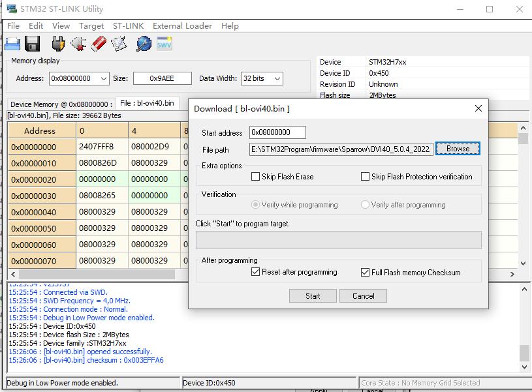532x392 pixels.
Task: Click log panel scroll down arrow
Action: [x=524, y=367]
